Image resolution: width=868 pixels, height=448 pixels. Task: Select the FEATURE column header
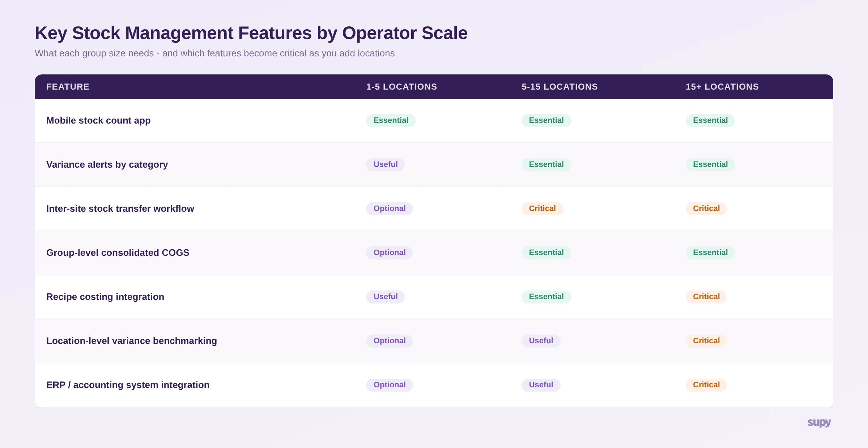[x=68, y=87]
